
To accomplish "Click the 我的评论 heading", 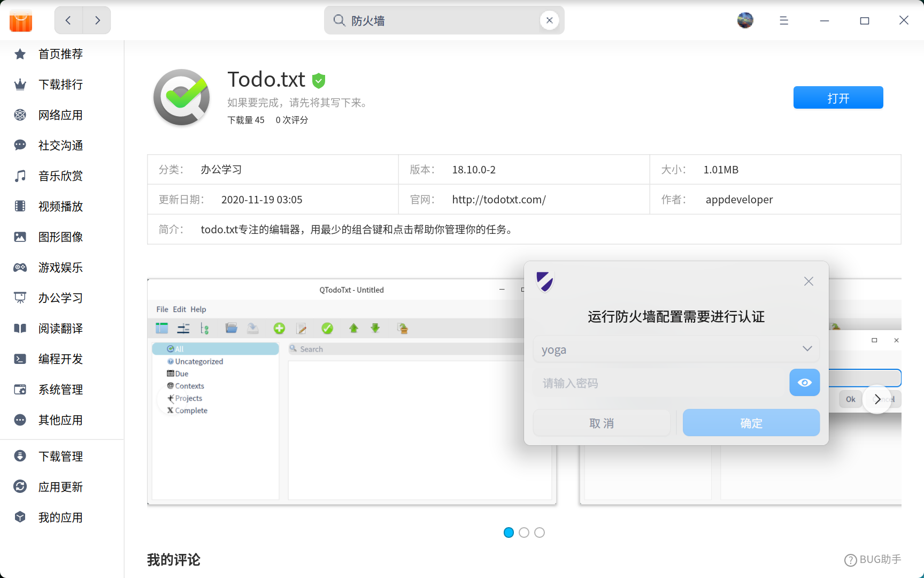I will pos(174,560).
